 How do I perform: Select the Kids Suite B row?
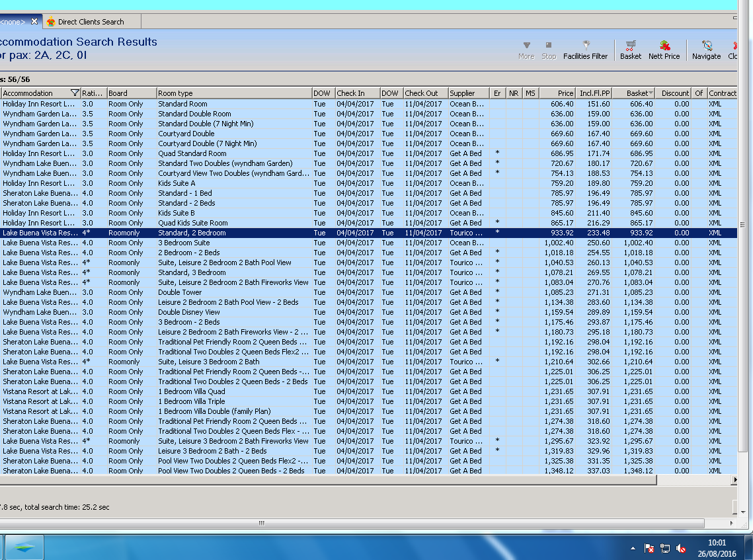[x=368, y=213]
